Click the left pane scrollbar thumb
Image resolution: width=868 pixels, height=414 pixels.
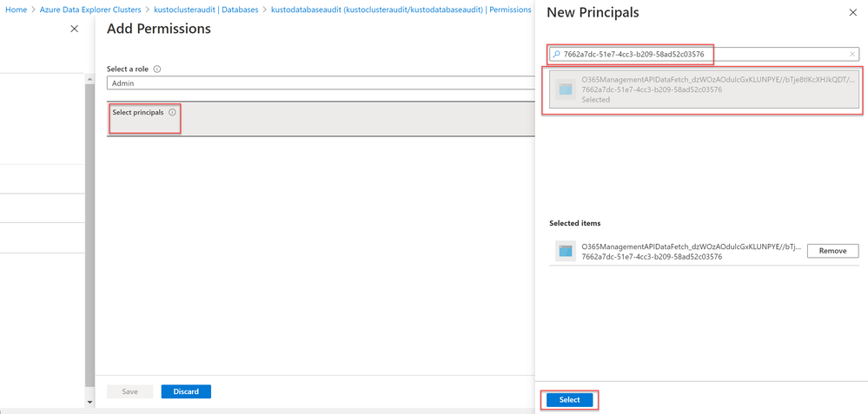(x=90, y=236)
